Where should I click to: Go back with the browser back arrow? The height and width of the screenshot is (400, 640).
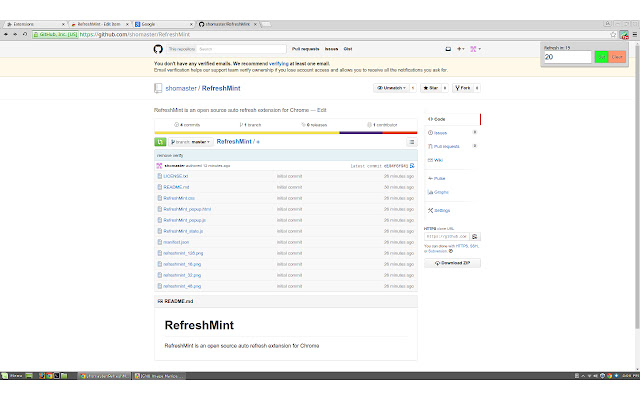pyautogui.click(x=6, y=34)
